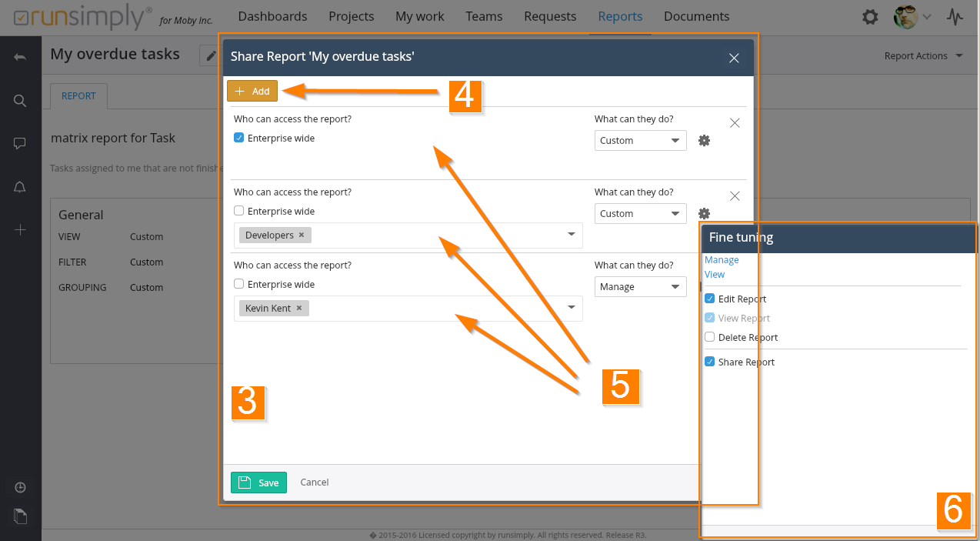This screenshot has width=980, height=541.
Task: Open recent history clock icon in sidebar
Action: 20,487
